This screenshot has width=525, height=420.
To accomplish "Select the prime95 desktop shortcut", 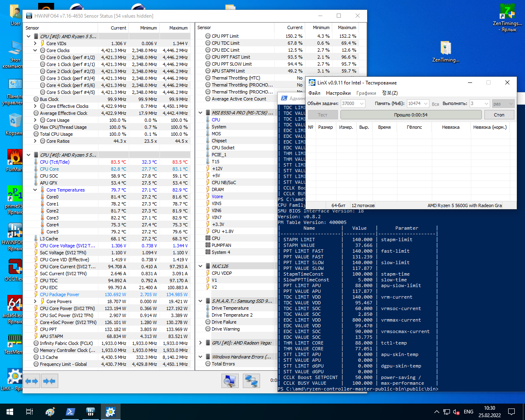I will click(15, 200).
